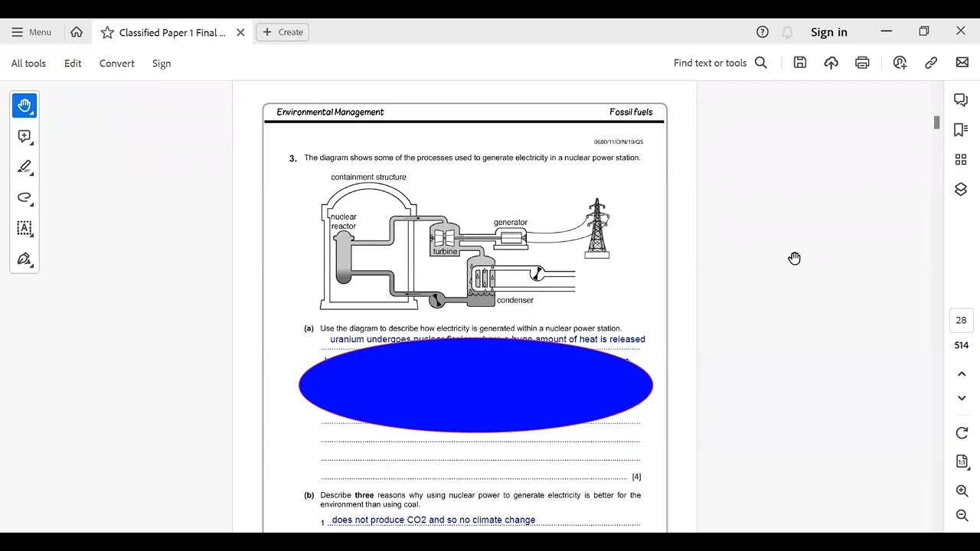
Task: Click the copy link icon
Action: pyautogui.click(x=931, y=63)
